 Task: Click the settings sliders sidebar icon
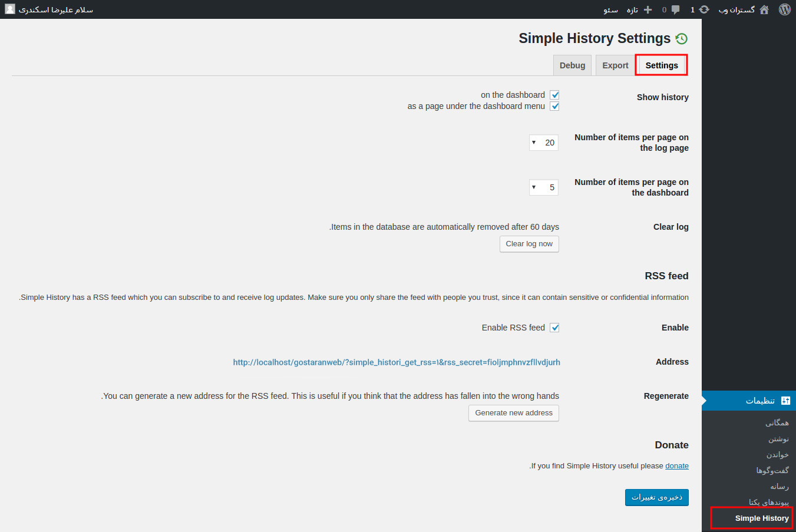(x=785, y=401)
